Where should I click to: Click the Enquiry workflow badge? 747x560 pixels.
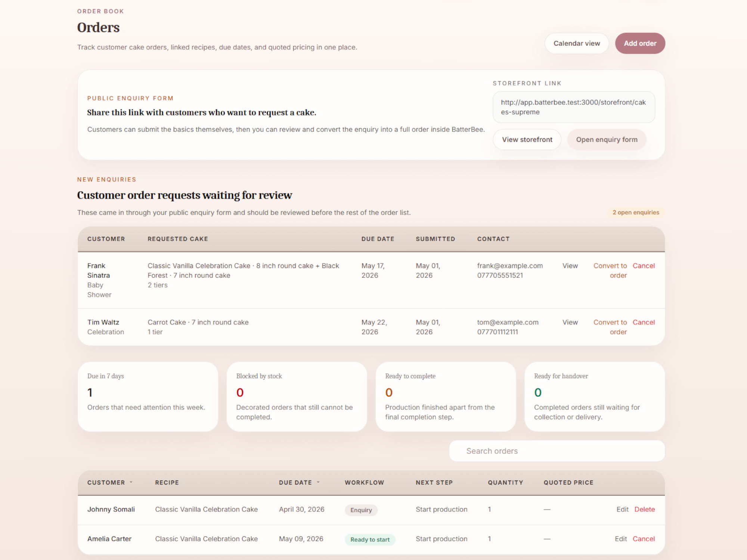[361, 510]
